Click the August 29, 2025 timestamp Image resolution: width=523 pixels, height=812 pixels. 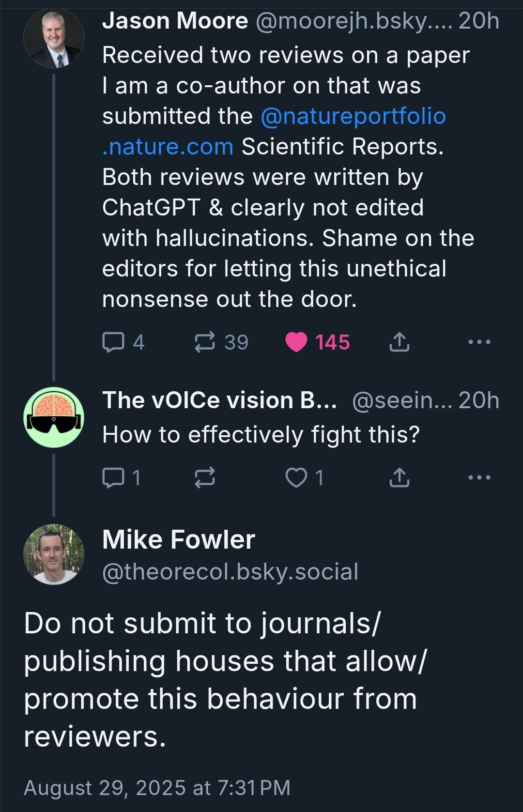coord(157,788)
